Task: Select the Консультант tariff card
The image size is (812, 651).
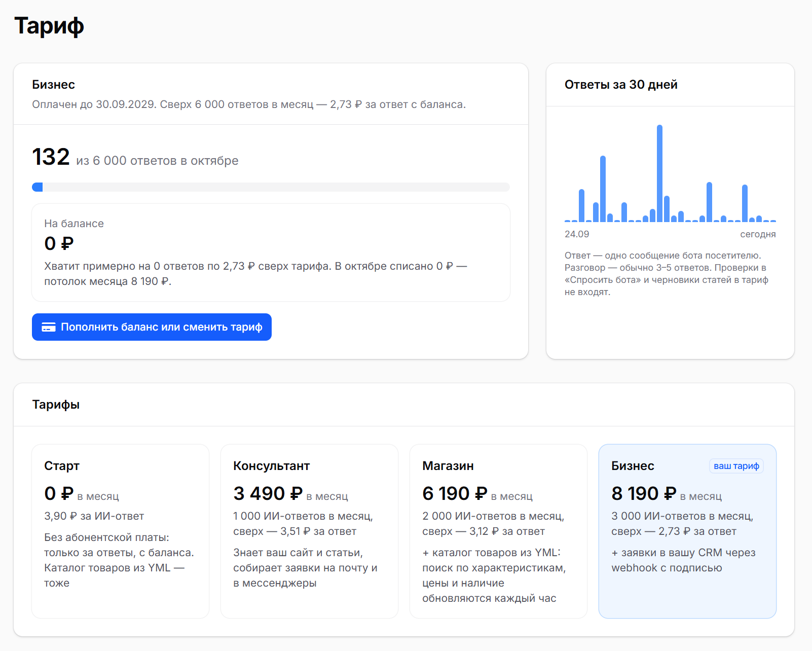Action: tap(309, 531)
